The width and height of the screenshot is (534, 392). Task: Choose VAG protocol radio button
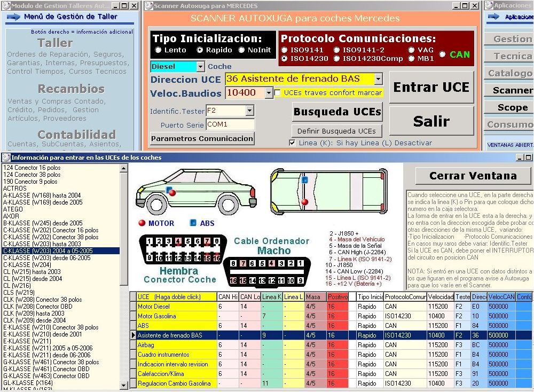click(411, 50)
